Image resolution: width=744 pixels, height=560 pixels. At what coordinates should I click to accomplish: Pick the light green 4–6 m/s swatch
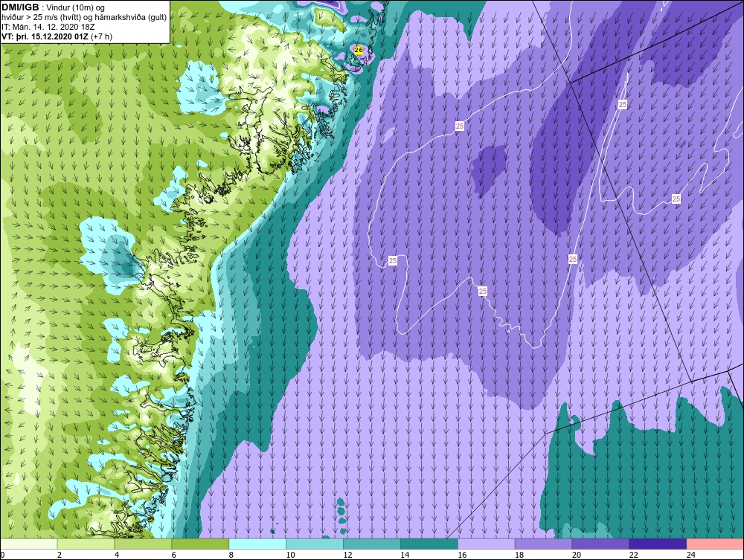click(143, 544)
